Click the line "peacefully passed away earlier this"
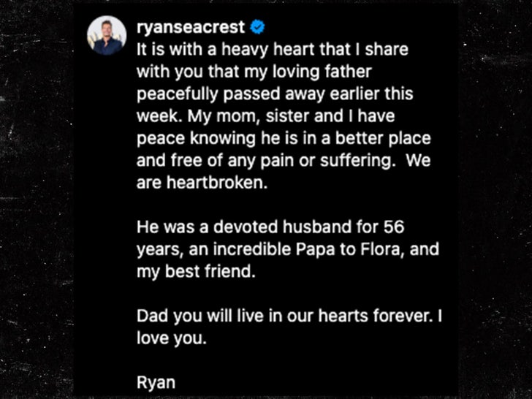Image resolution: width=532 pixels, height=399 pixels. [276, 95]
